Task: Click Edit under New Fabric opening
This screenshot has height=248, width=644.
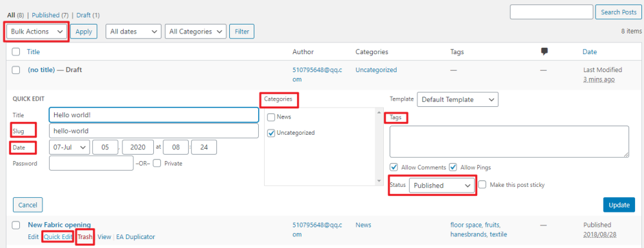Action: (33, 237)
